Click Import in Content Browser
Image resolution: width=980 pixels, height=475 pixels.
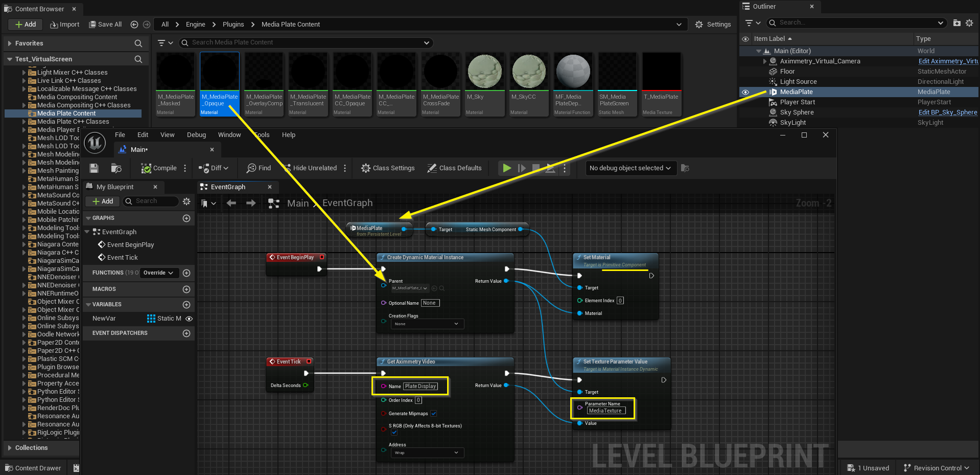65,25
